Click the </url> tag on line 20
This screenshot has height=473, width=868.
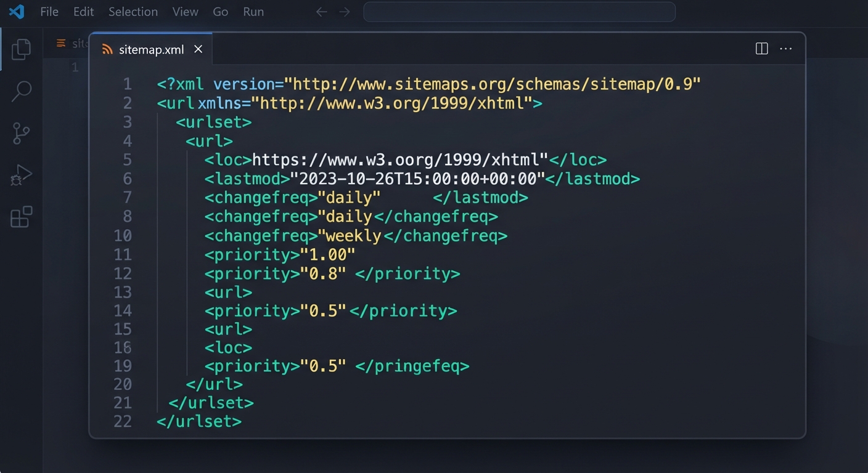pos(214,385)
